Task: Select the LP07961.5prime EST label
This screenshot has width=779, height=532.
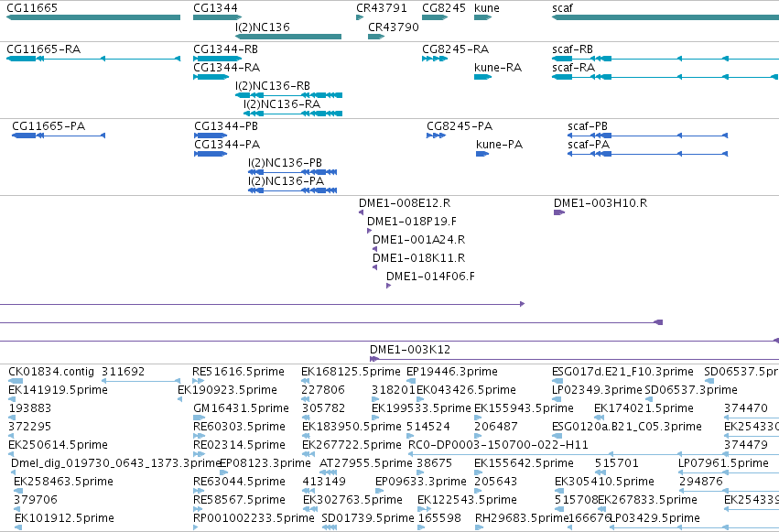Action: pyautogui.click(x=723, y=463)
